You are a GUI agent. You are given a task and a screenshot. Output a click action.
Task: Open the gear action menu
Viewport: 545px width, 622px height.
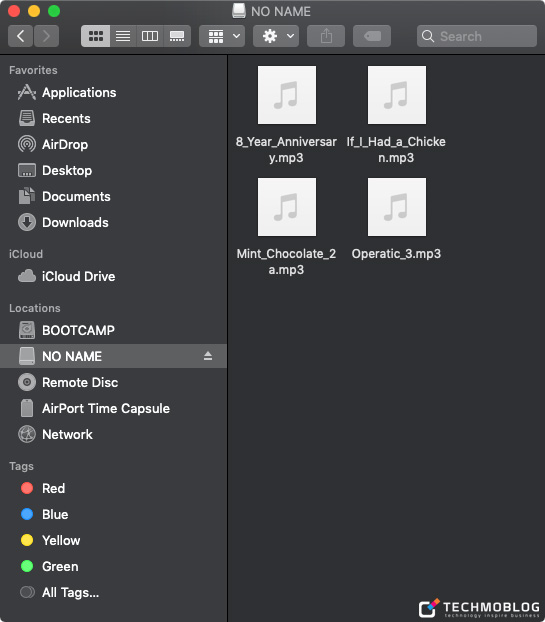(x=276, y=36)
